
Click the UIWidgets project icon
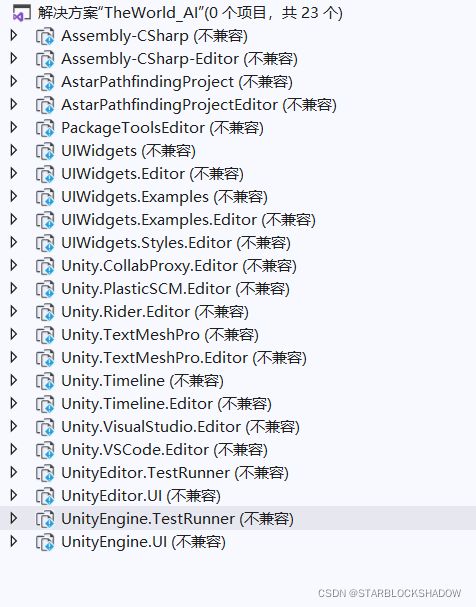(x=45, y=151)
